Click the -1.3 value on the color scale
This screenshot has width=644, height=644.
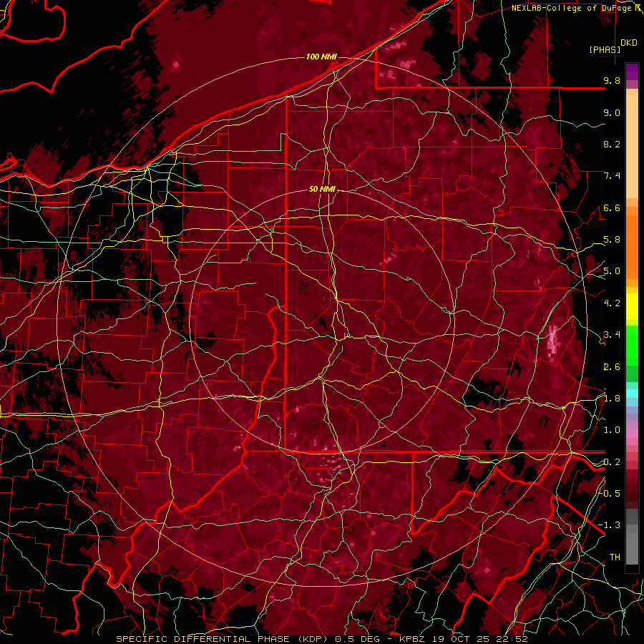(x=610, y=525)
